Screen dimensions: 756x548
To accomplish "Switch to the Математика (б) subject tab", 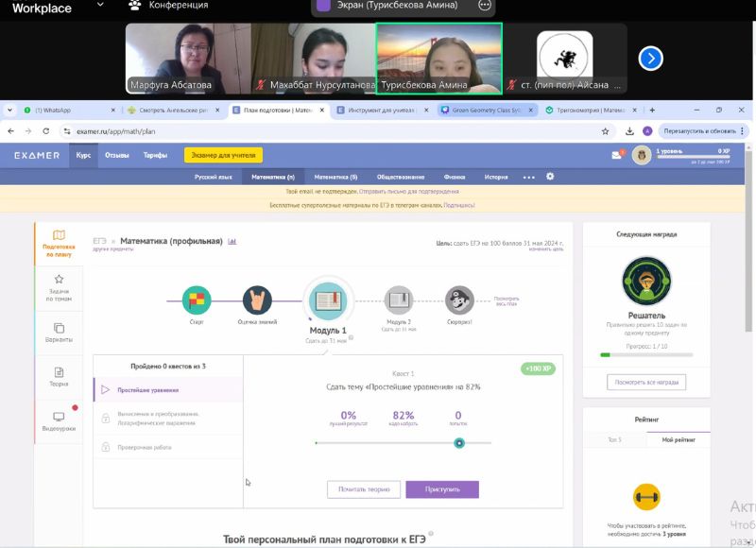I will pos(335,177).
